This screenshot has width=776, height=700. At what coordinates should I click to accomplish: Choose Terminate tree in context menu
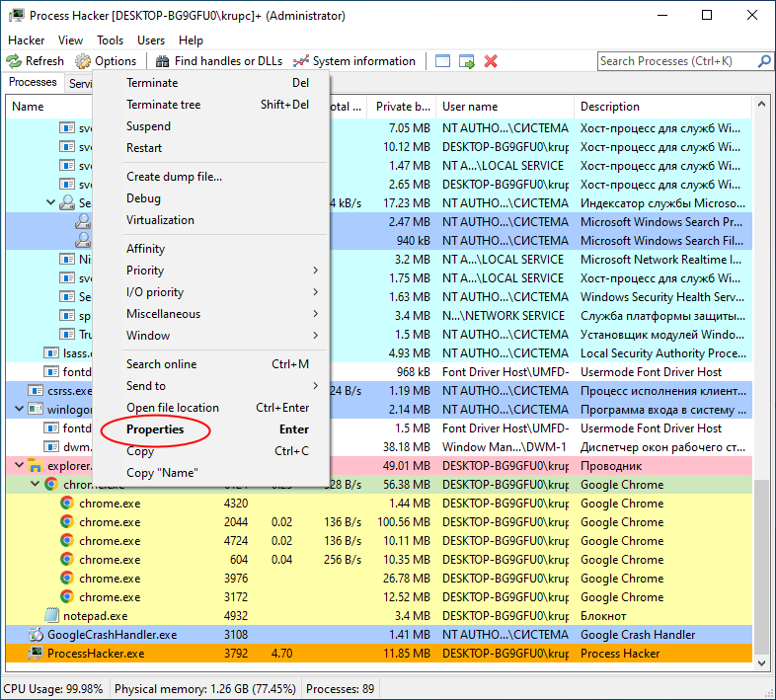tap(211, 105)
